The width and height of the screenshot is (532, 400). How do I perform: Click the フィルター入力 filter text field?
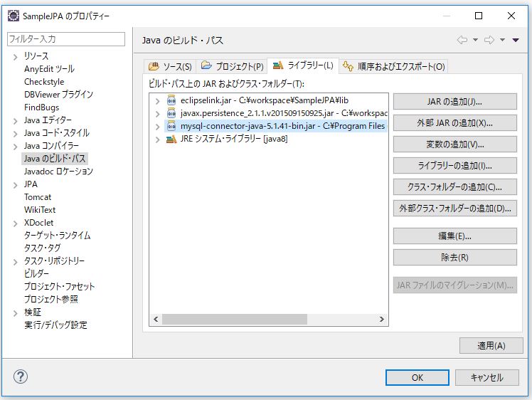[x=65, y=39]
